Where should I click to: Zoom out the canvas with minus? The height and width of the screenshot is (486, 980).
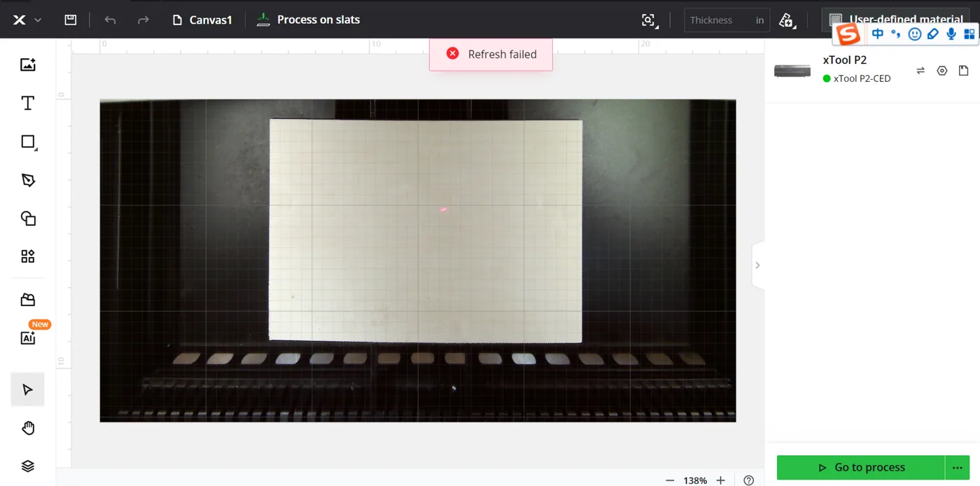click(x=670, y=480)
